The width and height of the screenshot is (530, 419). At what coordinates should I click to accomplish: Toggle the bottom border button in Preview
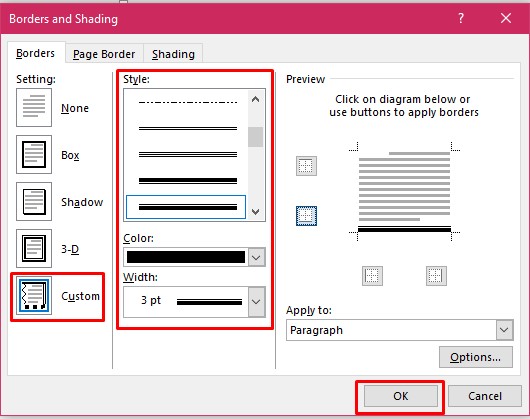pos(306,216)
